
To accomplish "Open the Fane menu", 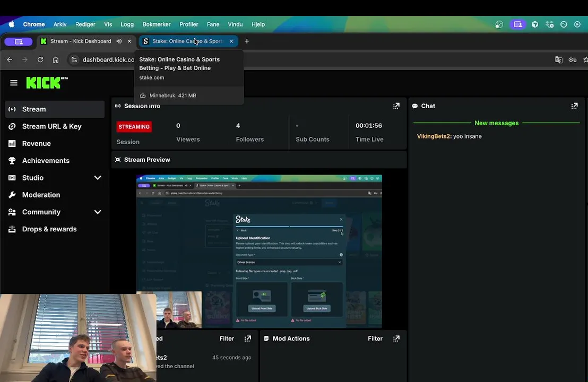I will [213, 24].
